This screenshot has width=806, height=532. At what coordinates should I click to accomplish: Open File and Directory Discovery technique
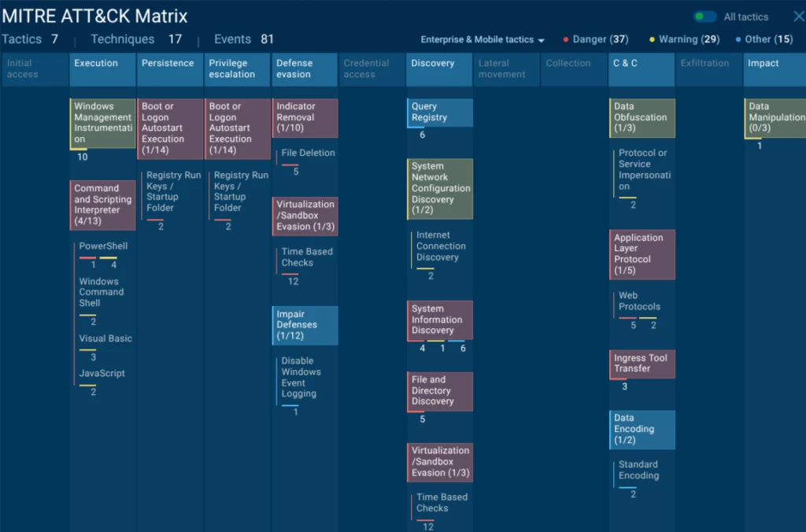click(440, 390)
